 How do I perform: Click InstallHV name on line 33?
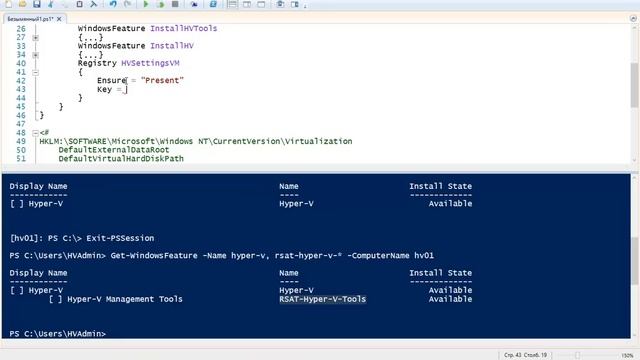point(172,46)
